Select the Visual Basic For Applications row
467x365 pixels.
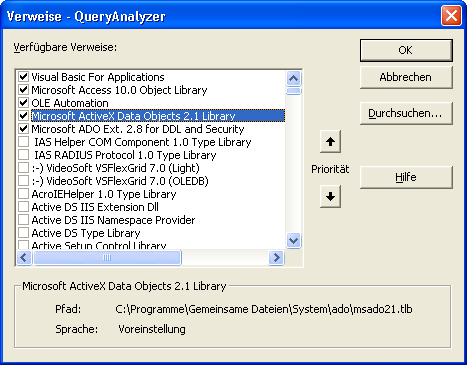pyautogui.click(x=98, y=77)
